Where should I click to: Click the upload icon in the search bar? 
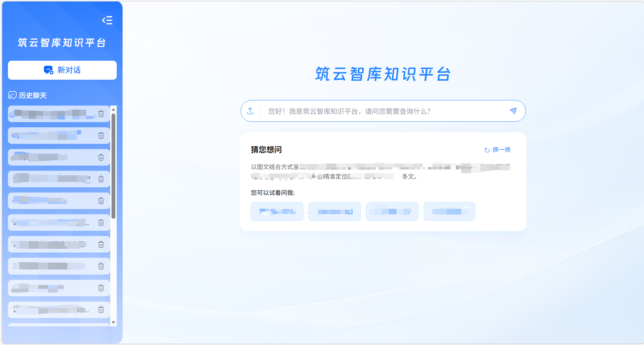point(250,111)
